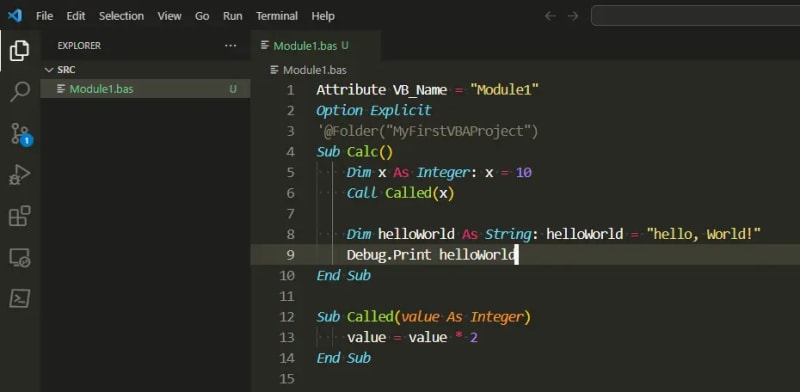Click the number 10 on line 5

click(523, 173)
